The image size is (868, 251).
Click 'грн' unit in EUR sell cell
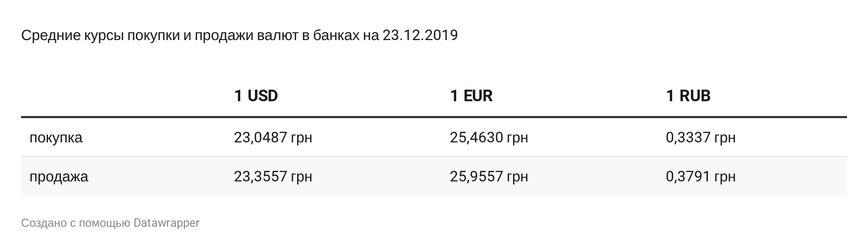coord(517,177)
